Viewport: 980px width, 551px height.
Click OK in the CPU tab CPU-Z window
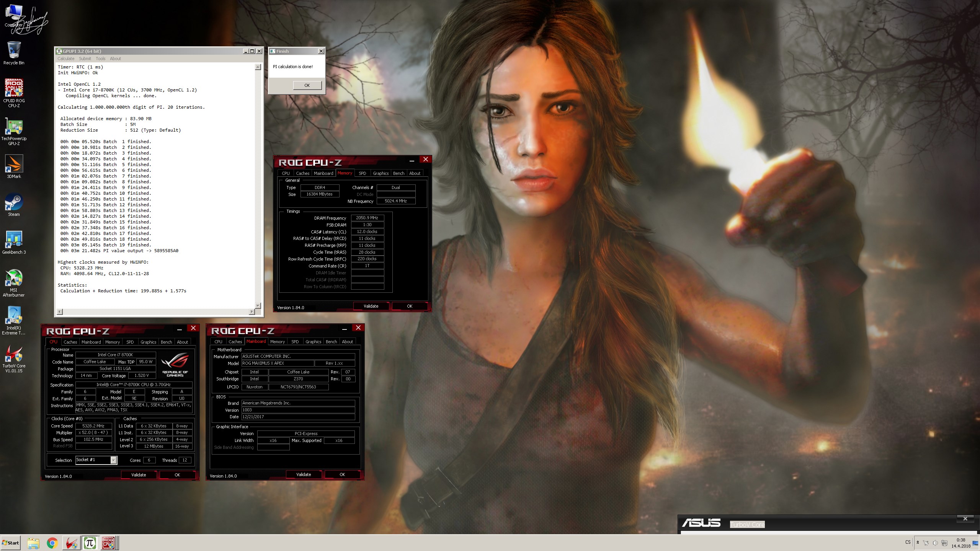177,475
